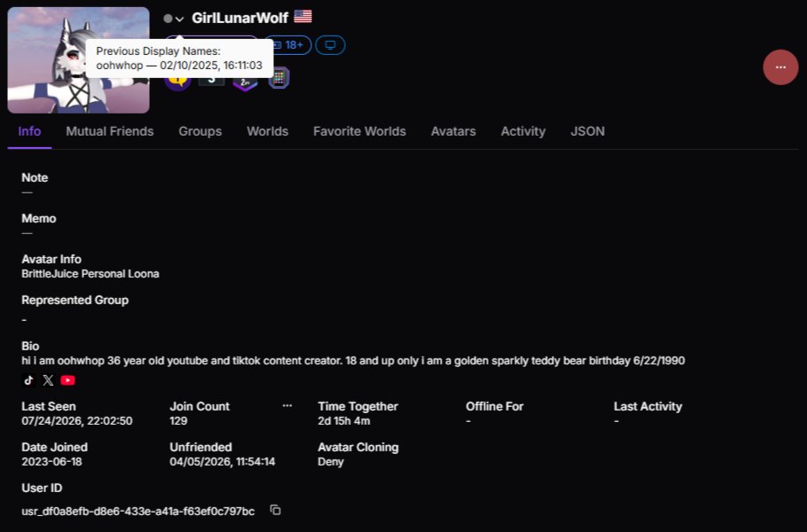Open the TikTok link in the bio

(28, 380)
